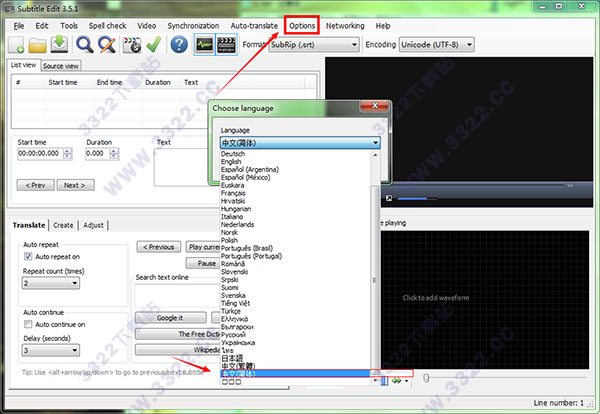The width and height of the screenshot is (600, 414).
Task: Open the File menu
Action: pyautogui.click(x=19, y=26)
